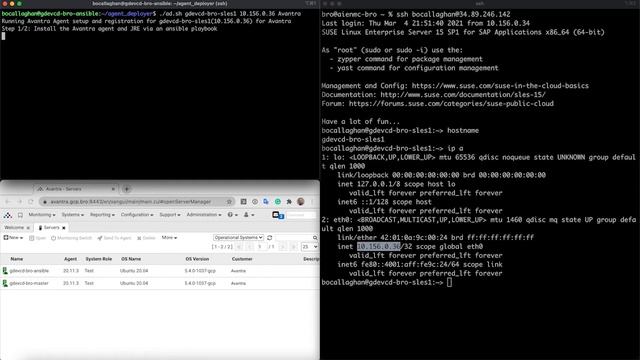Image resolution: width=640 pixels, height=360 pixels.
Task: Click the Monitoring Switch button
Action: coord(71,238)
